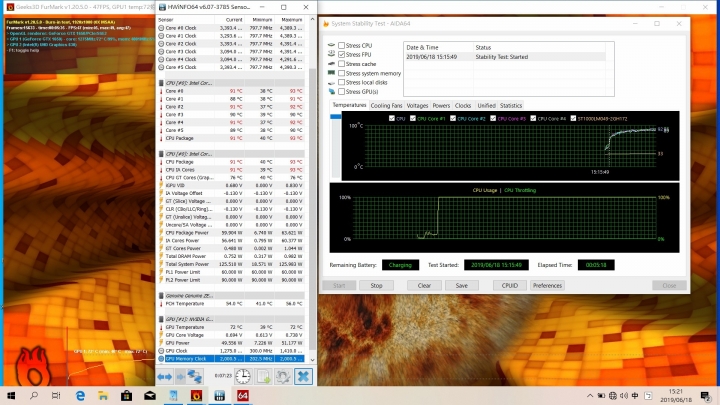Click HWiNFO expand-columns double arrow icon
720x405 pixels.
(164, 377)
